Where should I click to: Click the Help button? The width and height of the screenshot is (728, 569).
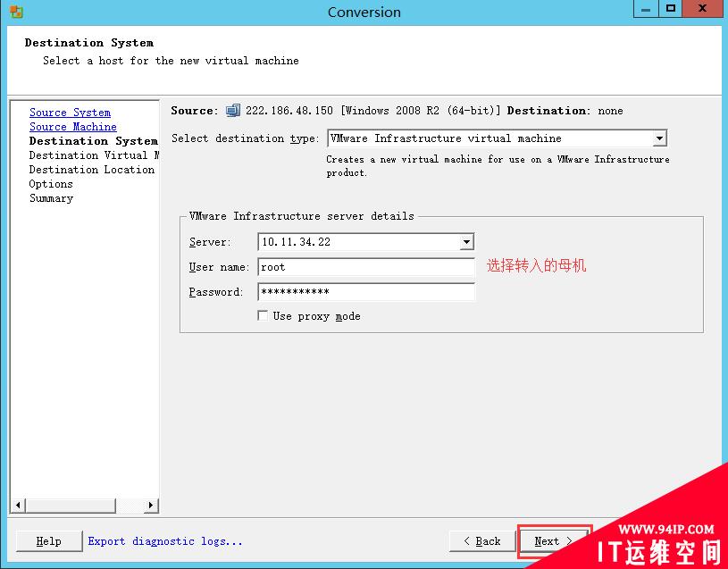click(x=49, y=541)
